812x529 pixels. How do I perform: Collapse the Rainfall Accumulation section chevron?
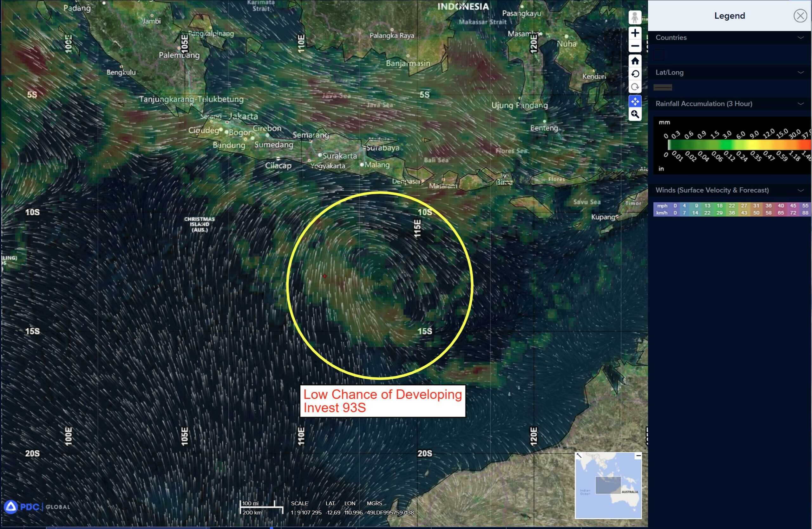pos(800,104)
